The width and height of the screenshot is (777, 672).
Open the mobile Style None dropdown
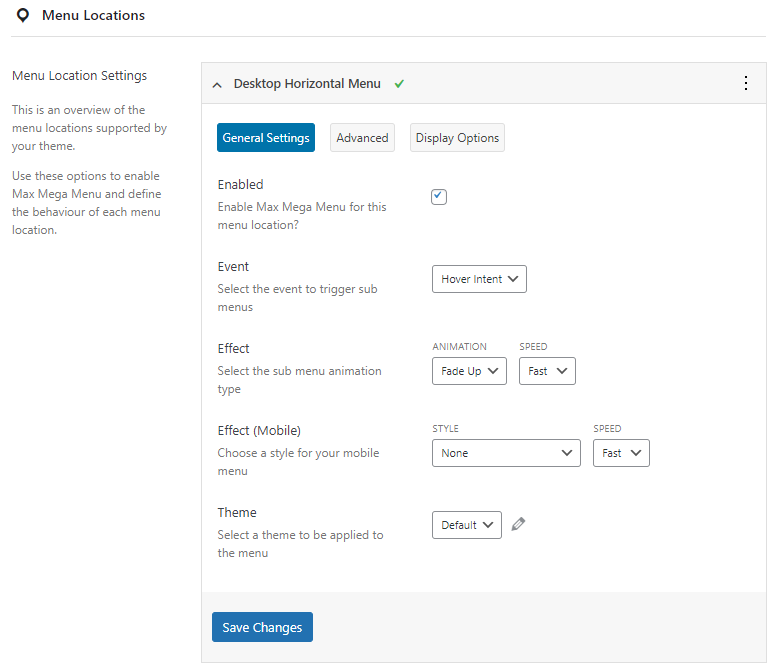[x=506, y=453]
